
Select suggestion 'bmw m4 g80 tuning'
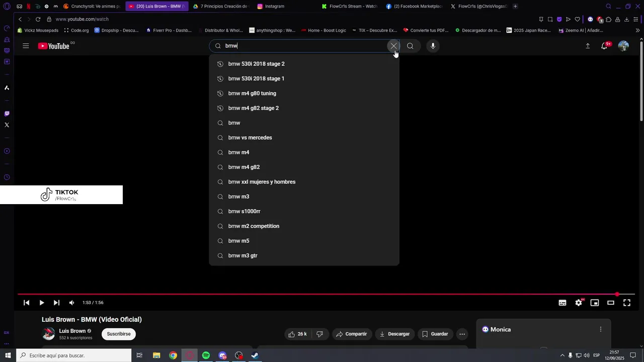(304, 94)
